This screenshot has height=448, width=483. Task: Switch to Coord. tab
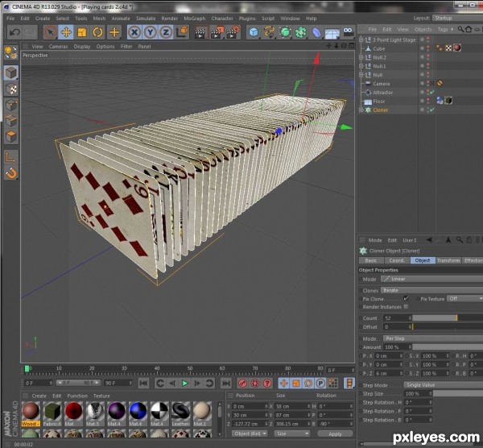tap(396, 260)
